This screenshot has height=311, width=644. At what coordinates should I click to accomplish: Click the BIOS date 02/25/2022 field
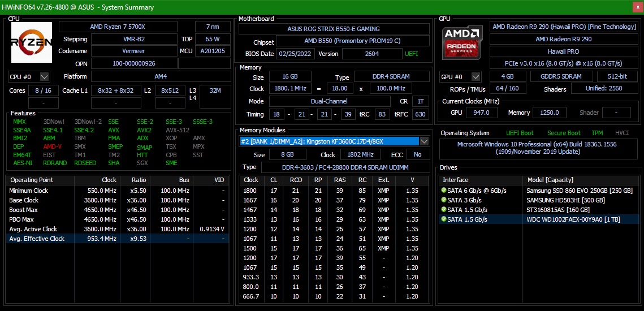[x=296, y=54]
